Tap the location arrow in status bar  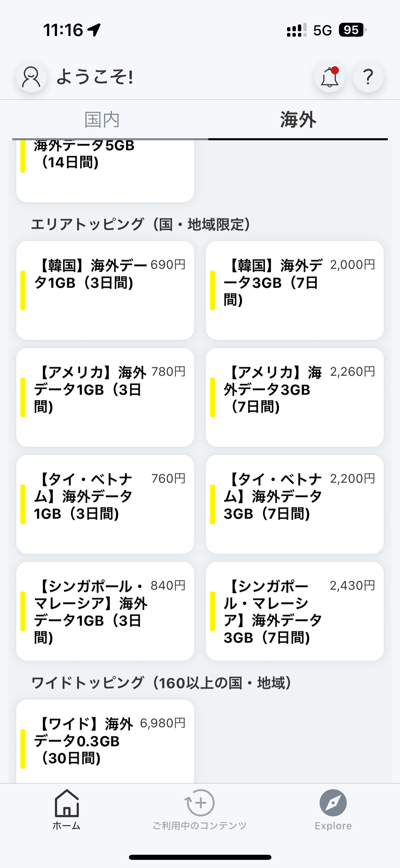point(94,30)
